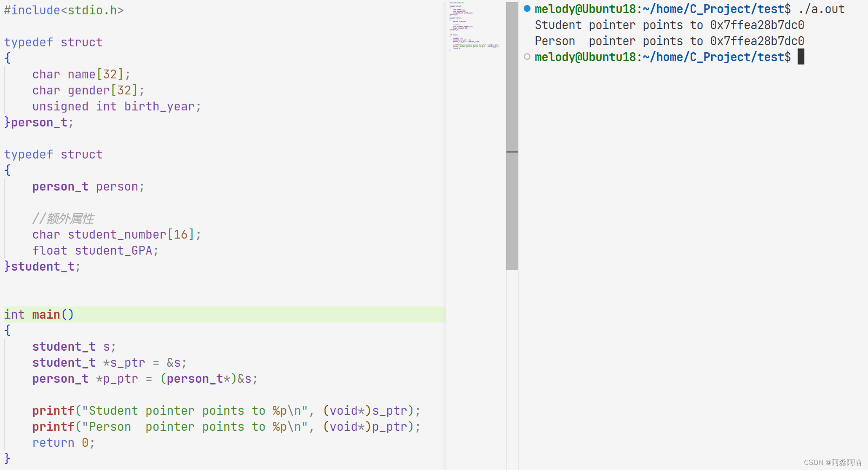The image size is (868, 470).
Task: Click the opening brace of first struct
Action: coord(7,58)
